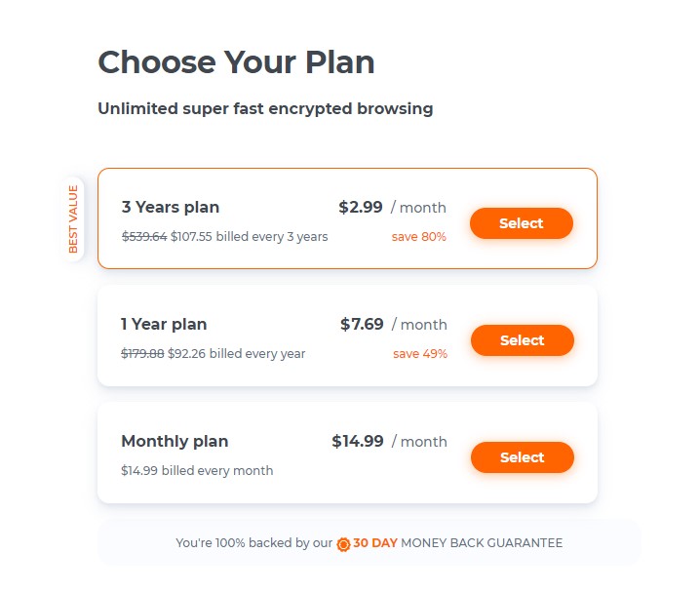This screenshot has width=700, height=593.
Task: Select the 3 Years plan button
Action: point(522,222)
